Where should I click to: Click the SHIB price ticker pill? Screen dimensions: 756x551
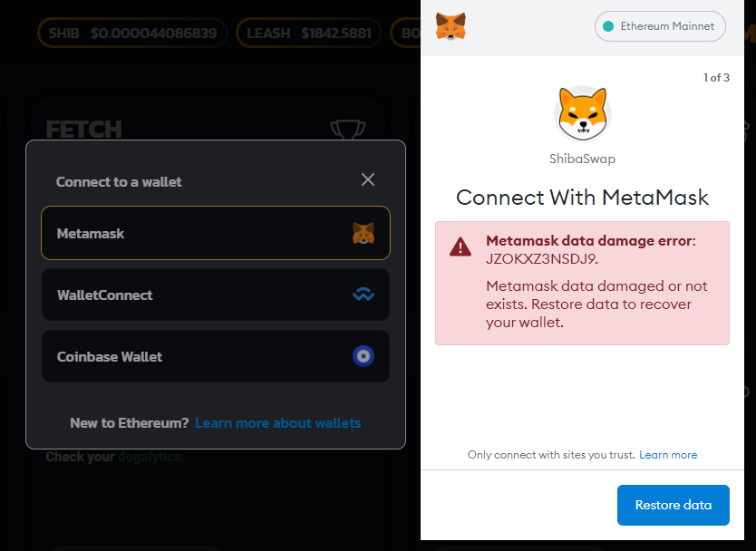(132, 33)
